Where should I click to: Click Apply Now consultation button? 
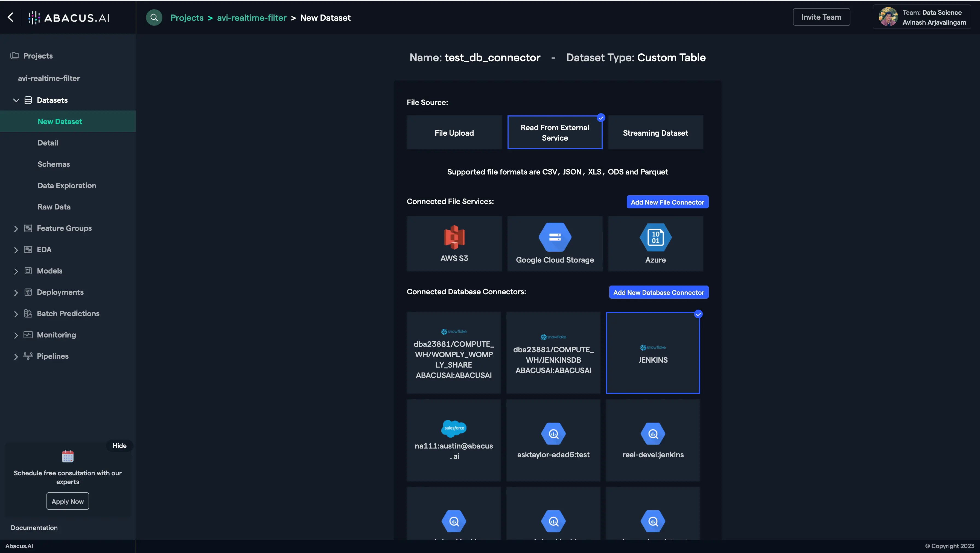68,501
